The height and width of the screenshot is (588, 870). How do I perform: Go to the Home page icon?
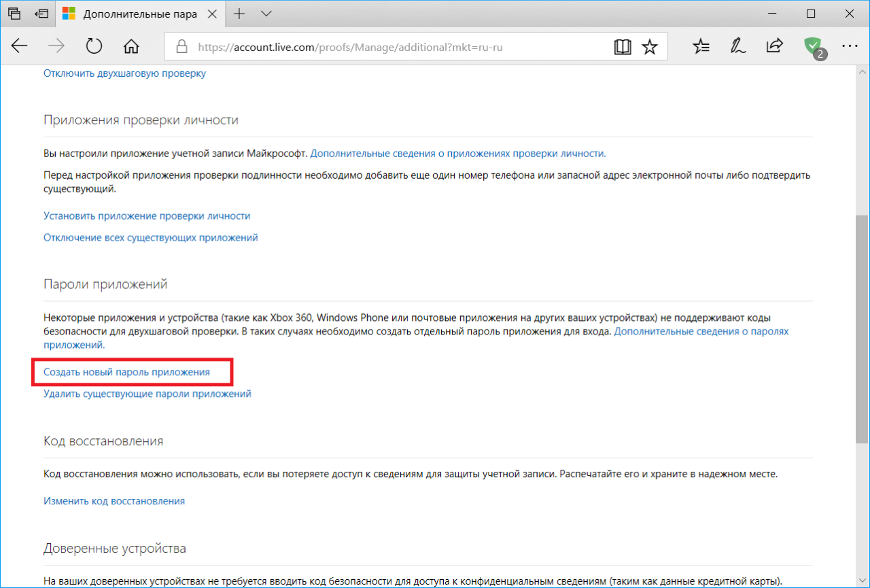[131, 46]
